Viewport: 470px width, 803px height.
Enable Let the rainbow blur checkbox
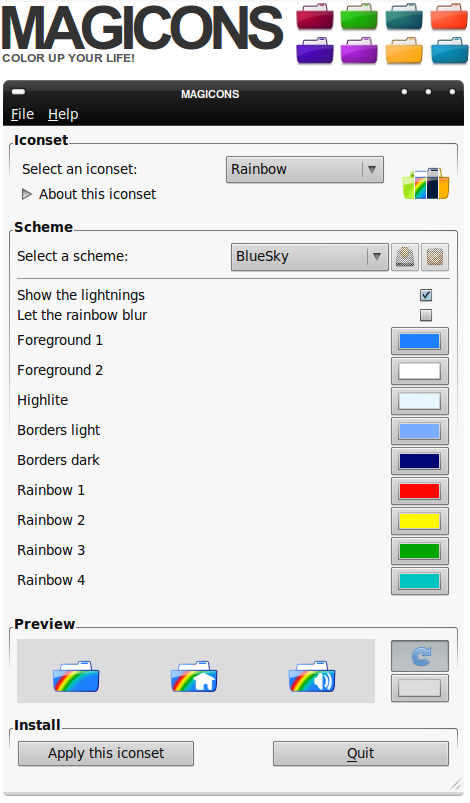pyautogui.click(x=426, y=315)
